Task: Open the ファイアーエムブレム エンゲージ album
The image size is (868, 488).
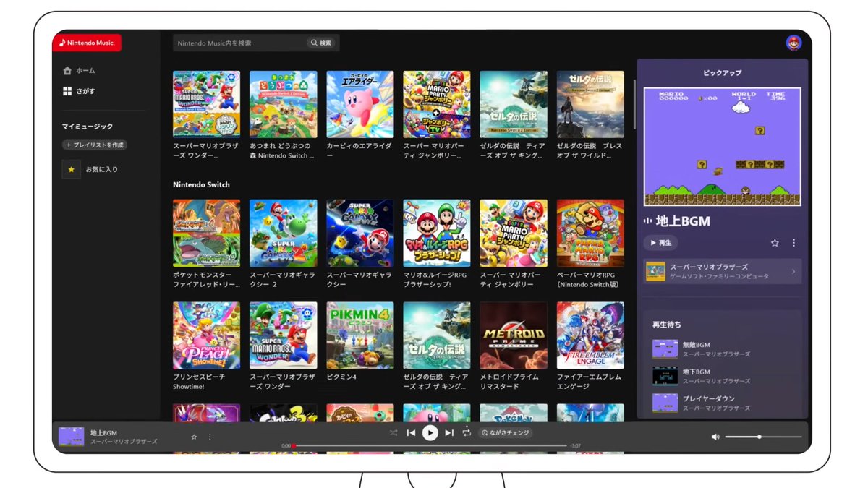Action: point(590,346)
